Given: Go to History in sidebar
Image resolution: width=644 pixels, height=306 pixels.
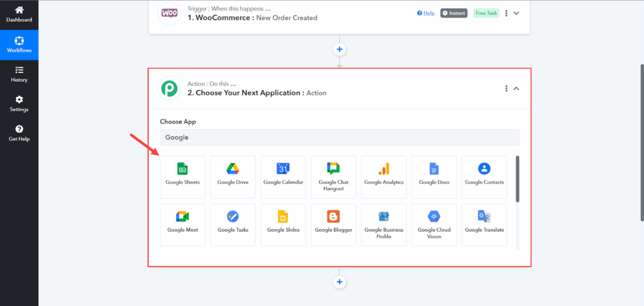Looking at the screenshot, I should tap(19, 74).
